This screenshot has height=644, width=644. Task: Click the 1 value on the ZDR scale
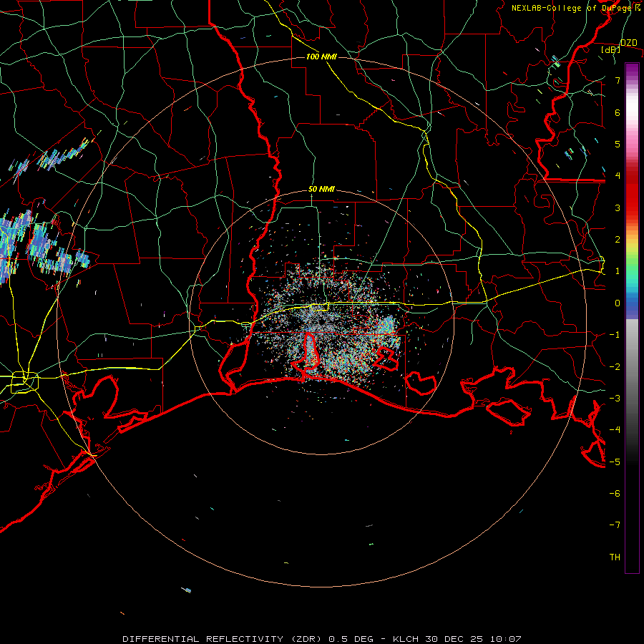click(618, 271)
